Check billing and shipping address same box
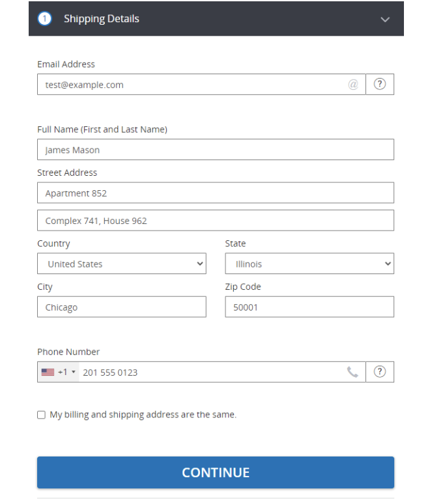 (x=42, y=415)
